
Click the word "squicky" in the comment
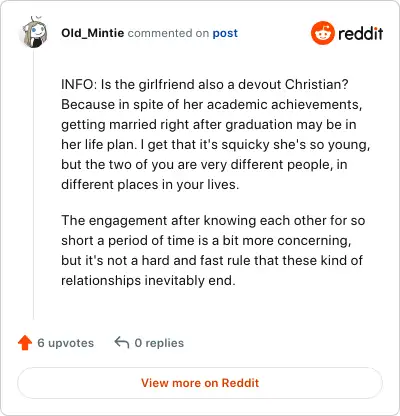pos(245,145)
